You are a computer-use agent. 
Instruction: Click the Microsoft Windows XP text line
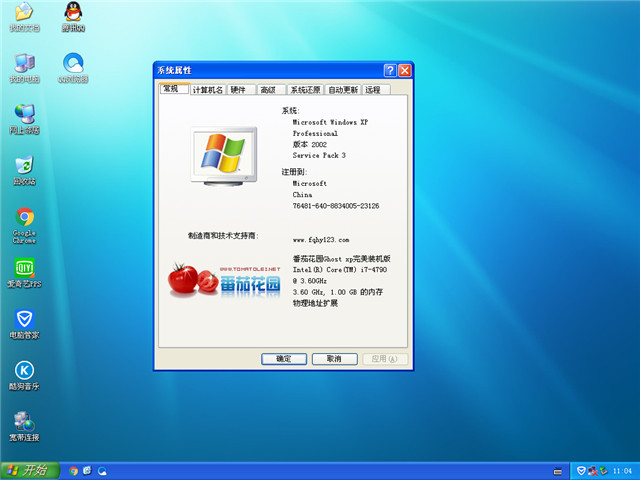(x=330, y=122)
